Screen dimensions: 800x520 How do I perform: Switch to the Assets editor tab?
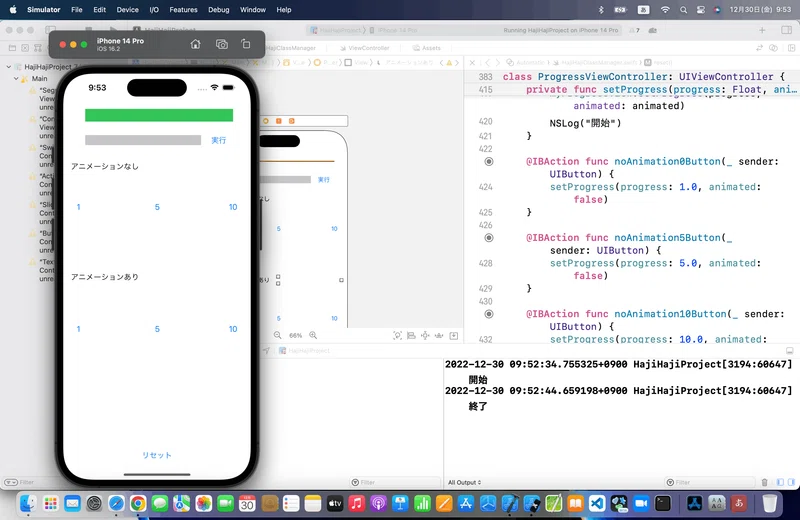427,48
